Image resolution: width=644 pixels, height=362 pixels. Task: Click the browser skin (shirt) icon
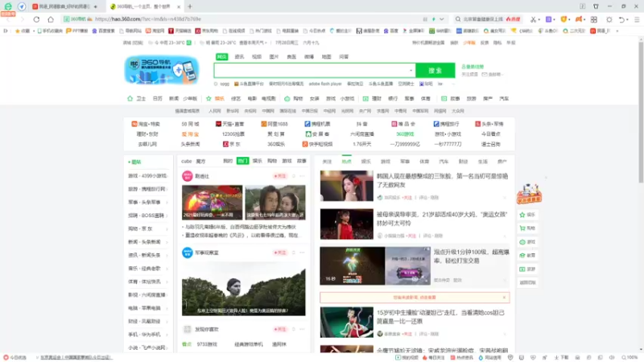coord(596,6)
